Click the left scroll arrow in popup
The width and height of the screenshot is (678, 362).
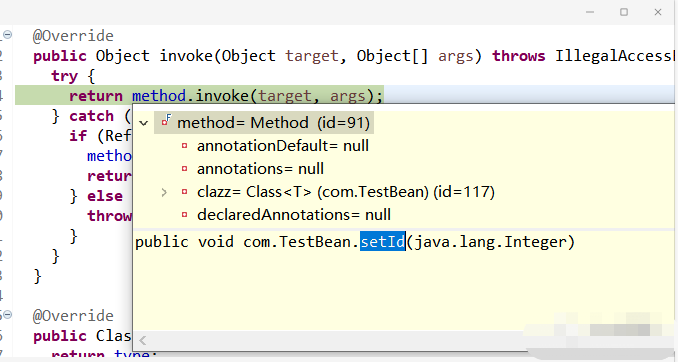(x=143, y=340)
